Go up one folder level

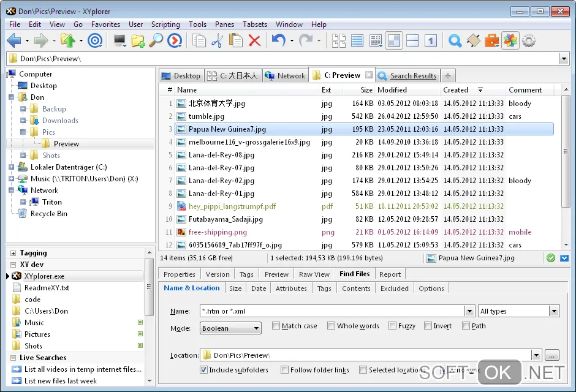point(68,40)
